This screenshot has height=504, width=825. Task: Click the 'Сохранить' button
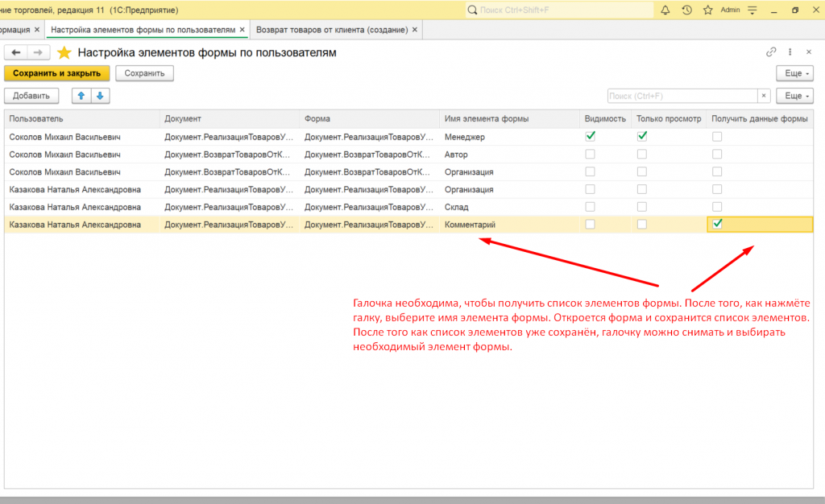[144, 73]
